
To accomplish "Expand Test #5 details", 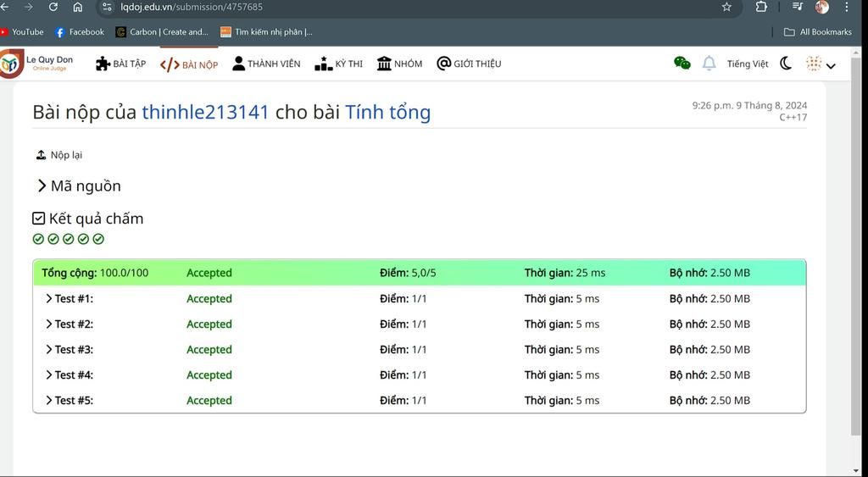I will [x=70, y=401].
